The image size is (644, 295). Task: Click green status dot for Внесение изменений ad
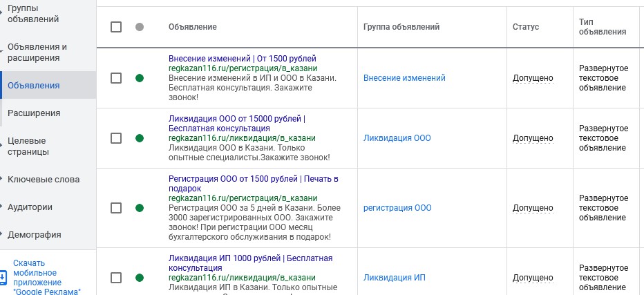140,78
